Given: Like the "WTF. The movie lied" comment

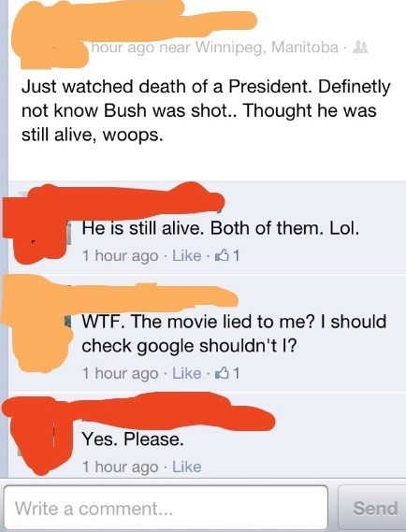Looking at the screenshot, I should coord(187,373).
